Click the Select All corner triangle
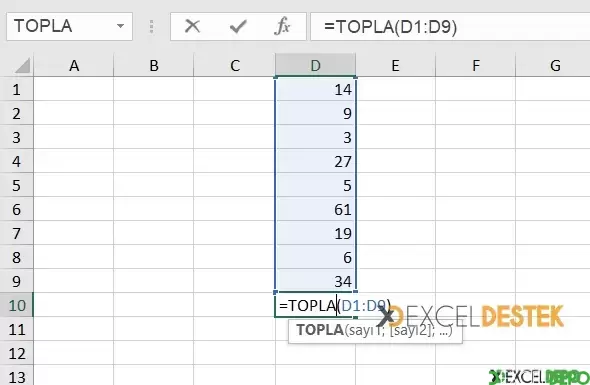590x385 pixels. tap(23, 65)
